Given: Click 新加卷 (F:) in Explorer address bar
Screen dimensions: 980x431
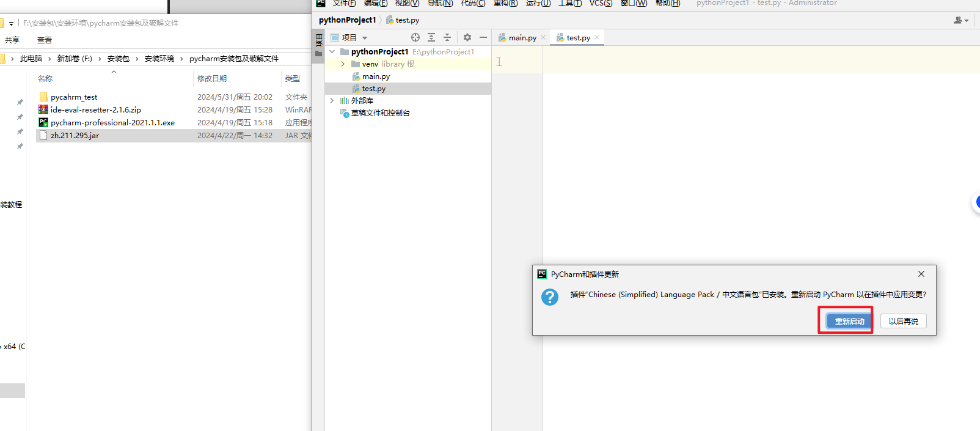Looking at the screenshot, I should 75,59.
